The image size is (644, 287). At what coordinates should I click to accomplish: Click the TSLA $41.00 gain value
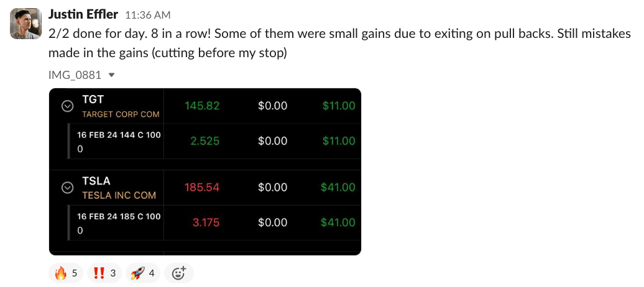pos(338,187)
